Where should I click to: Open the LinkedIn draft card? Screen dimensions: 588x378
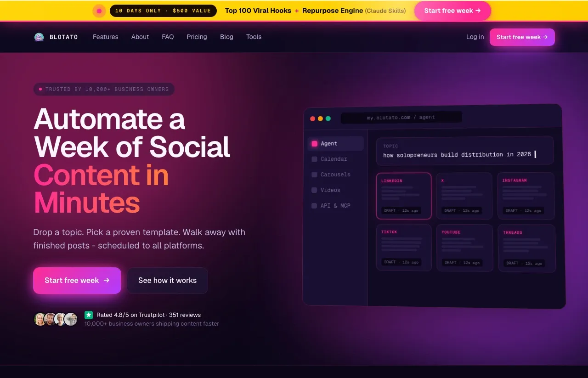(404, 196)
